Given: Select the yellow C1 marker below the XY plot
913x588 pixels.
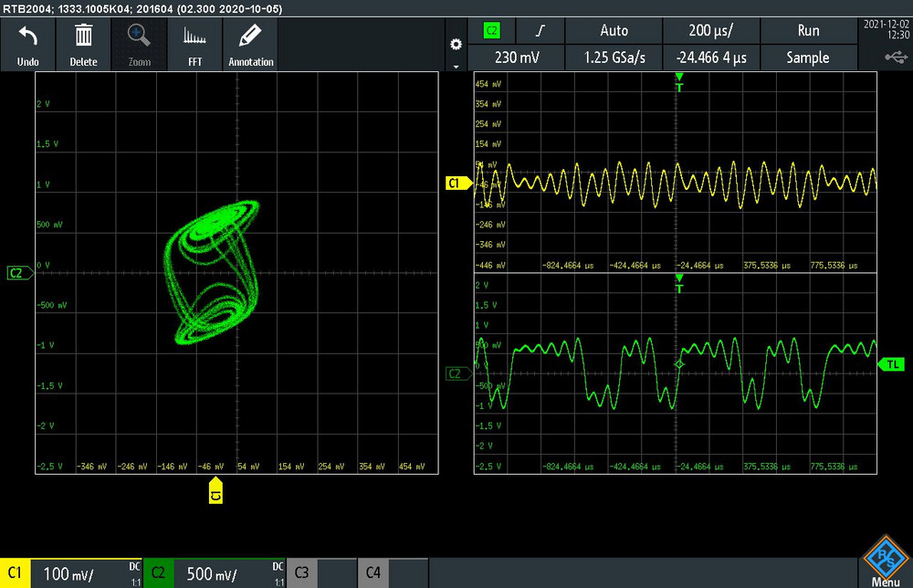Looking at the screenshot, I should pos(215,490).
